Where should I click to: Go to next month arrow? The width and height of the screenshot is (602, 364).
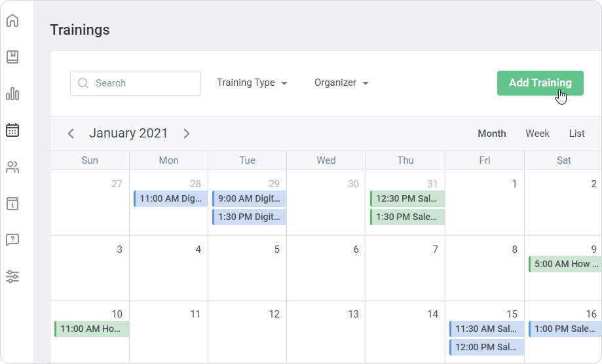pos(186,134)
